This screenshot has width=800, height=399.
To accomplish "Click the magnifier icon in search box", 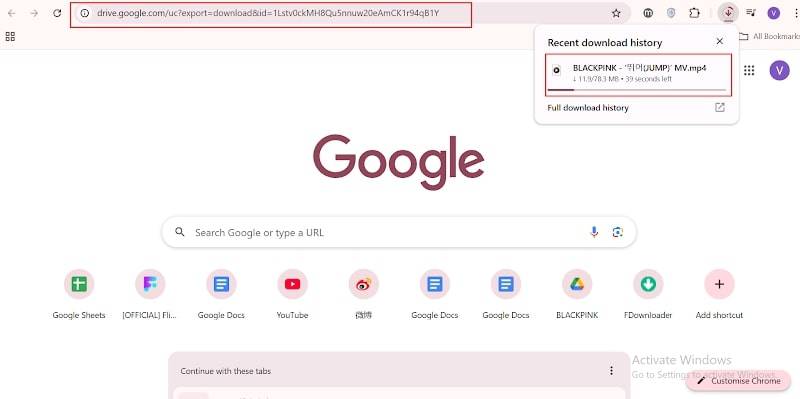I will 179,232.
